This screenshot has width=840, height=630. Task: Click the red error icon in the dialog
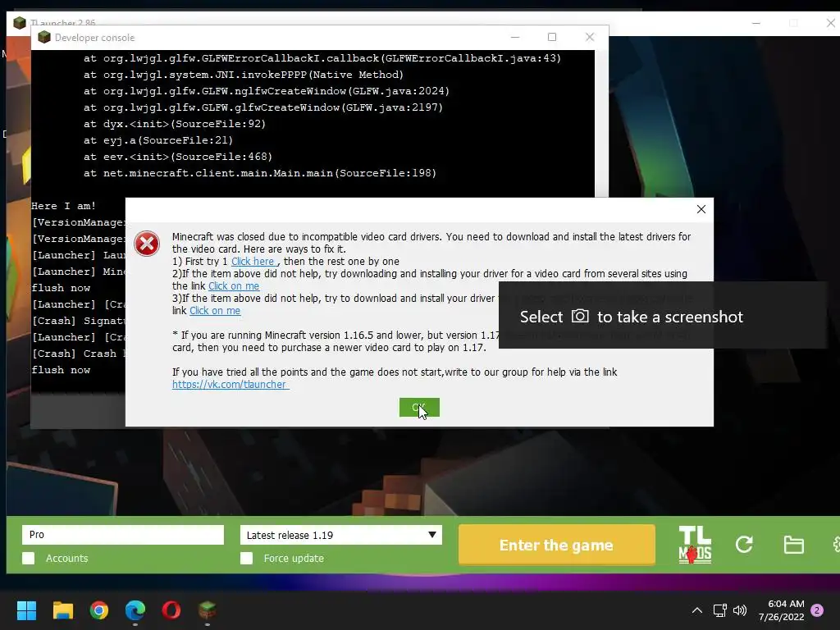(147, 244)
